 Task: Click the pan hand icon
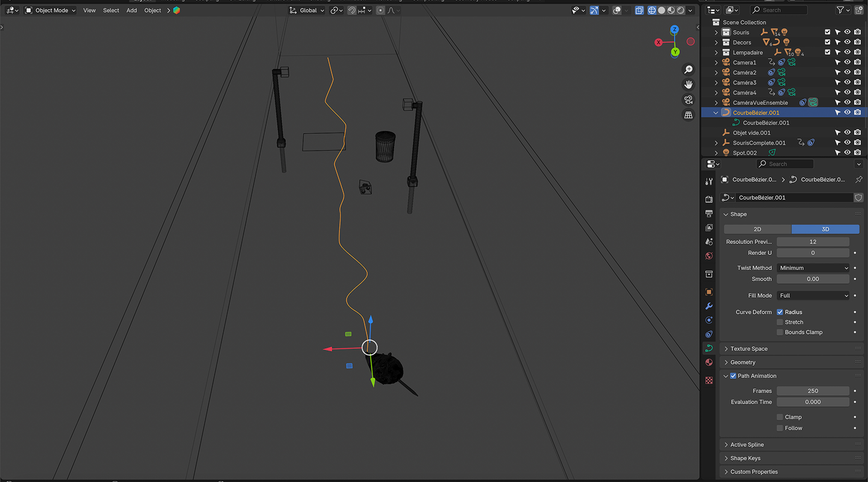pos(688,84)
